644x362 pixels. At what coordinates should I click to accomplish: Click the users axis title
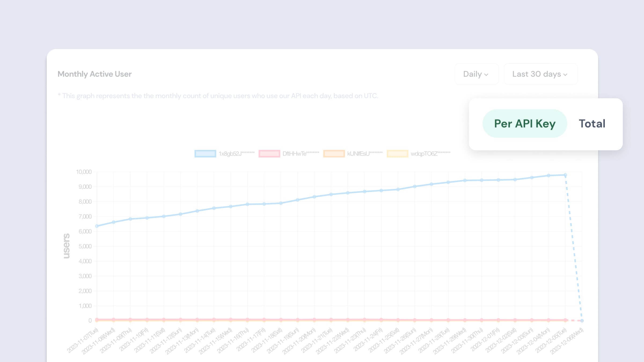click(66, 246)
